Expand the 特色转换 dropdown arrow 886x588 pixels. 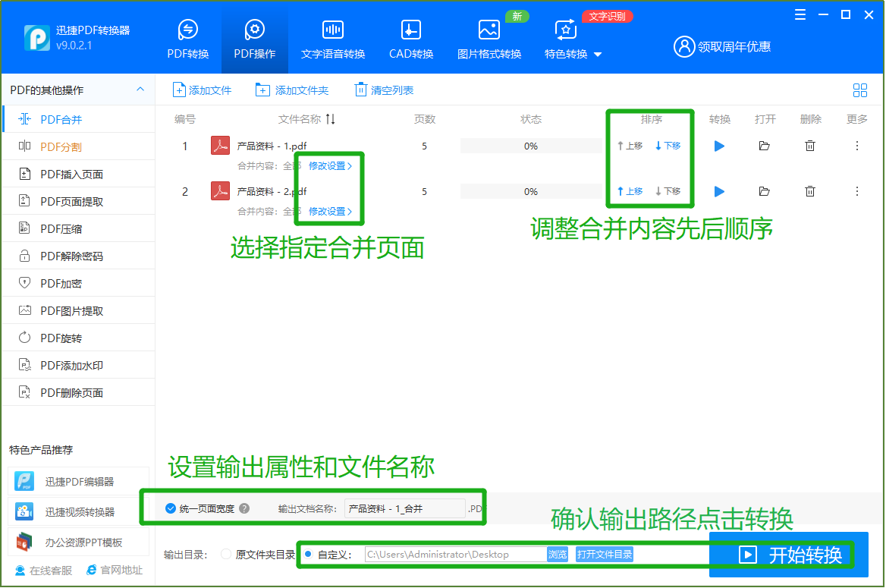pos(598,55)
